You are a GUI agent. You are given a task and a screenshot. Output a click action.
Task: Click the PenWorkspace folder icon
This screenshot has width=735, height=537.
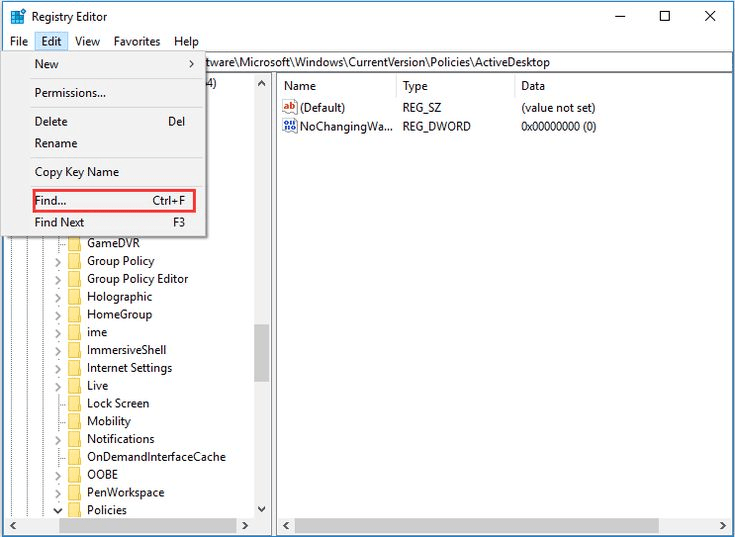point(73,492)
